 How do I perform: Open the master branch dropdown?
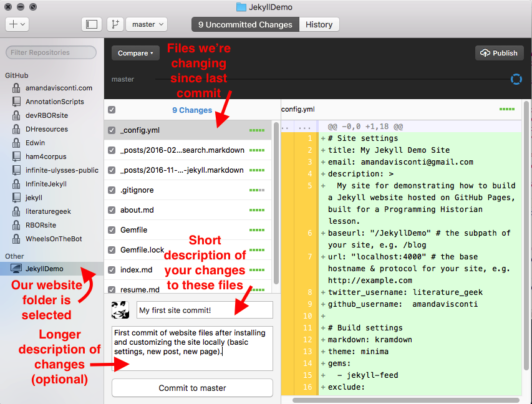[146, 24]
